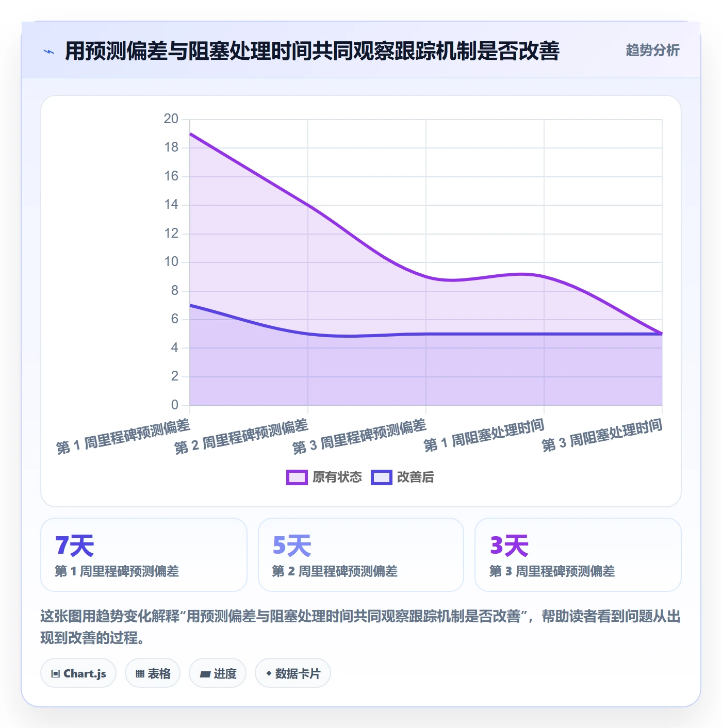Viewport: 722px width, 728px height.
Task: Click the purple line start point at 19
Action: (x=190, y=134)
